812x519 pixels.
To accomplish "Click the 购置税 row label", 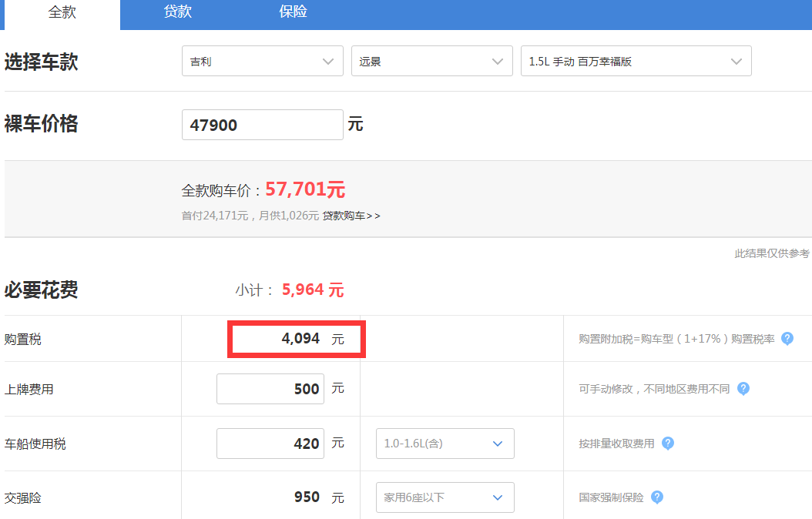I will (x=23, y=340).
